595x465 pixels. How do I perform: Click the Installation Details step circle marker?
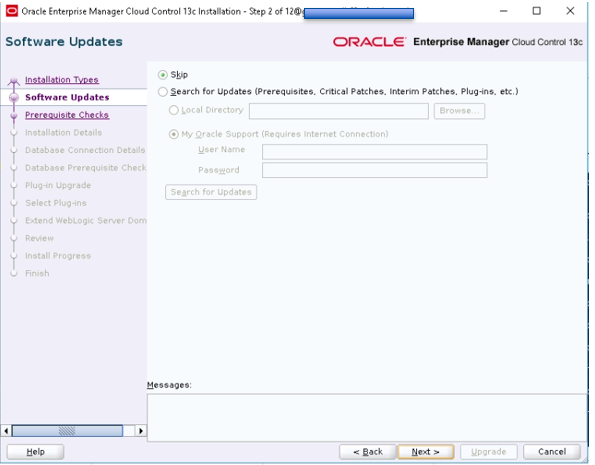14,132
